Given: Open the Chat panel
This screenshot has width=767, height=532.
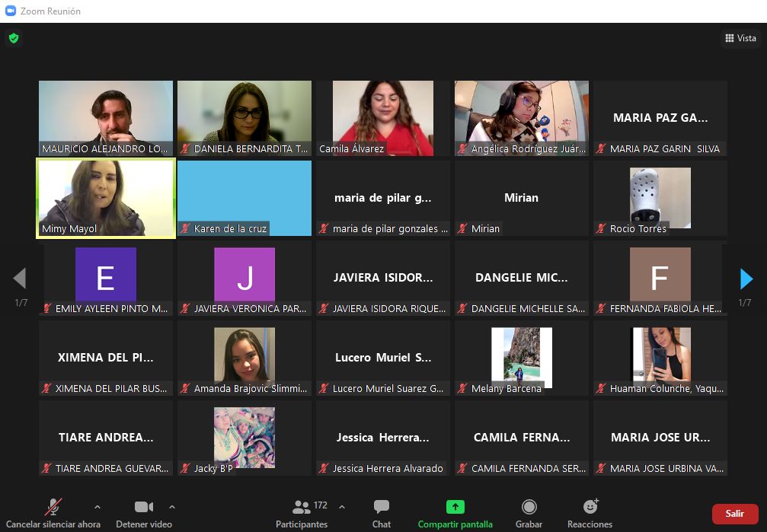Looking at the screenshot, I should click(x=382, y=508).
